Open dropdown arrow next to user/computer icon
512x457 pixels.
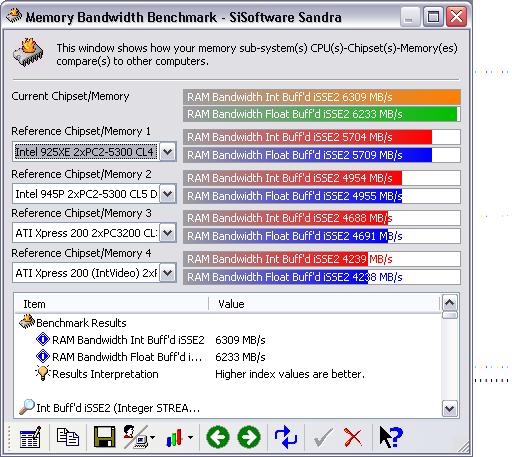coord(153,437)
